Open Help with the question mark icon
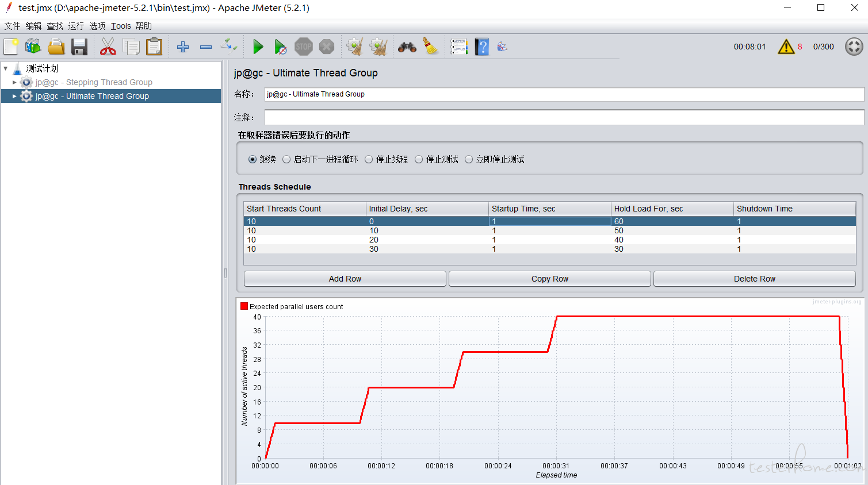The width and height of the screenshot is (868, 485). coord(482,47)
